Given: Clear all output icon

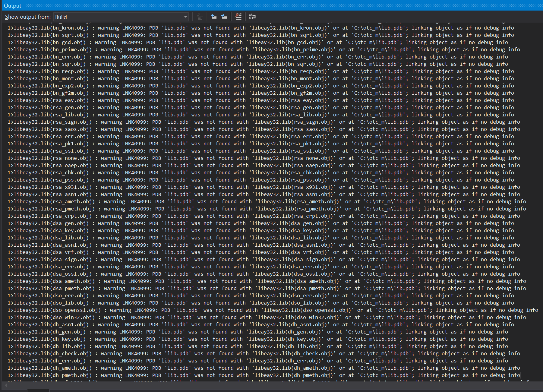Looking at the screenshot, I should [238, 17].
